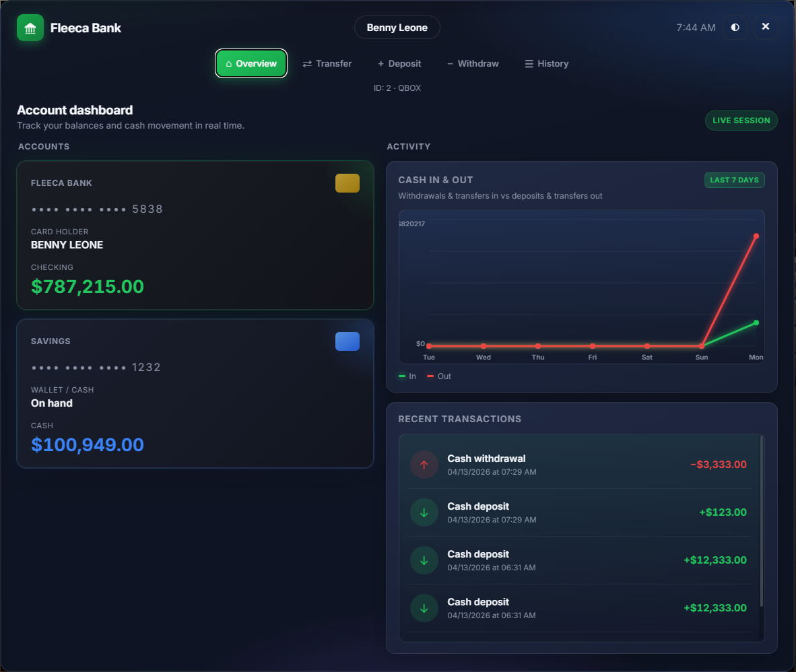Click the deposit arrow icon for +$123.00
Image resolution: width=796 pixels, height=672 pixels.
point(424,512)
